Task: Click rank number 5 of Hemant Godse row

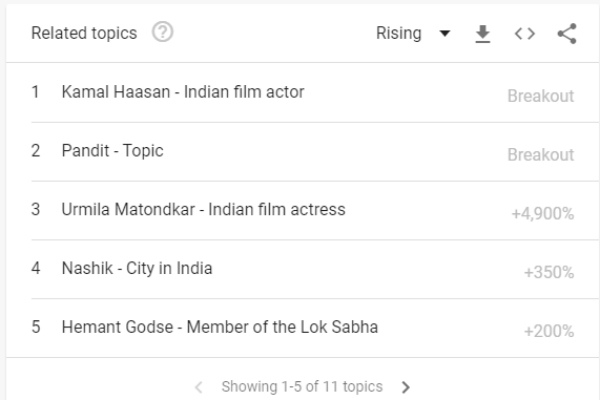Action: pyautogui.click(x=36, y=327)
